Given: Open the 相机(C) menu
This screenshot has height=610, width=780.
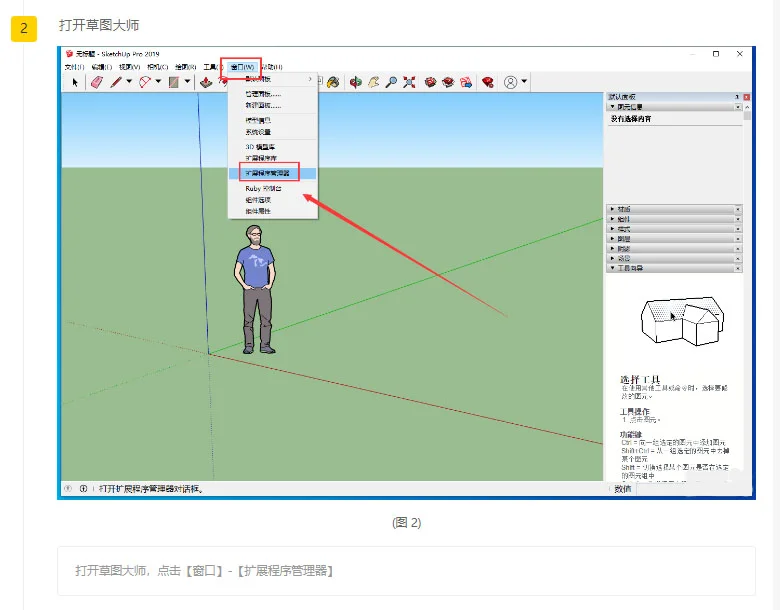Looking at the screenshot, I should click(x=158, y=67).
